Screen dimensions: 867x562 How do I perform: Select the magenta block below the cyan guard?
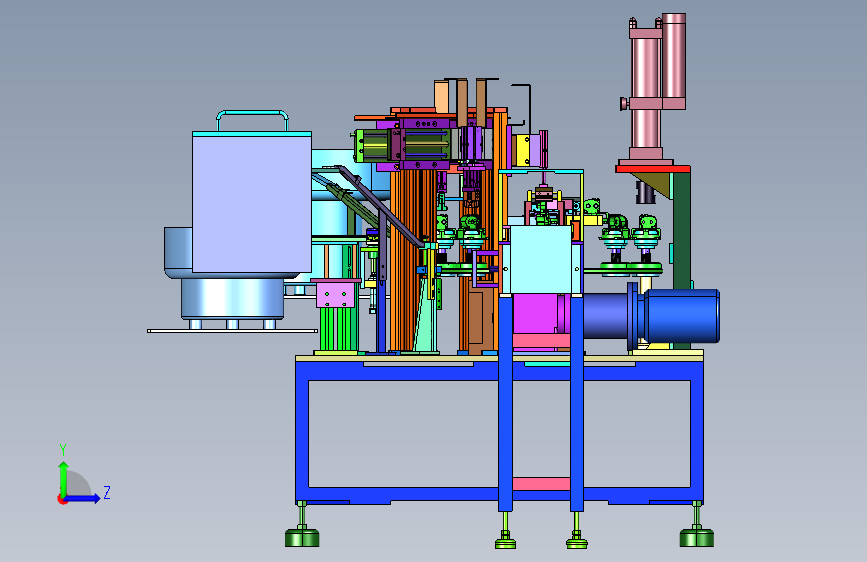pyautogui.click(x=535, y=313)
